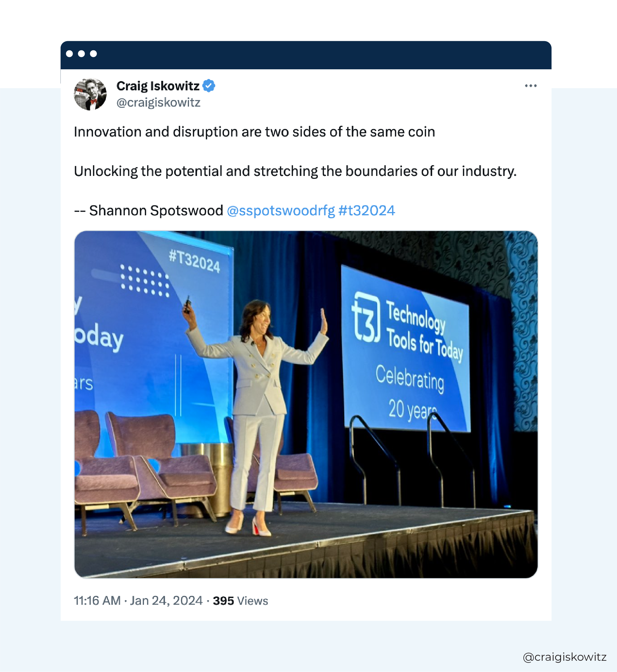The image size is (617, 672).
Task: Click the 11:16 AM timestamp
Action: 97,601
